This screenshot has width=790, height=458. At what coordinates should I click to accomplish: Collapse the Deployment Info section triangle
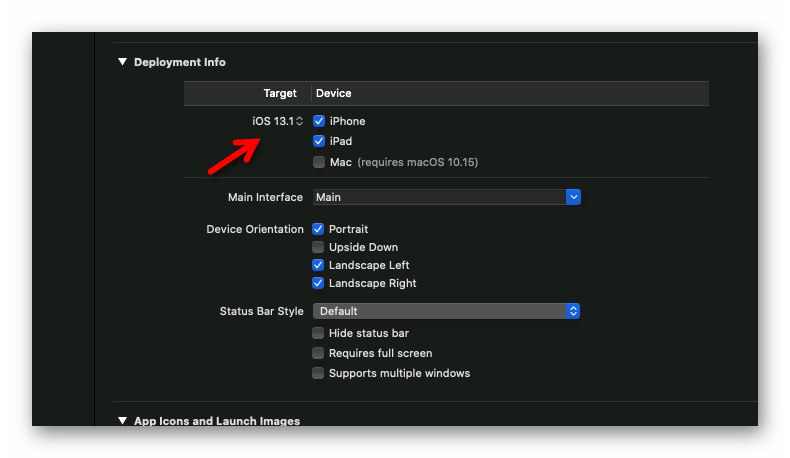(x=123, y=62)
